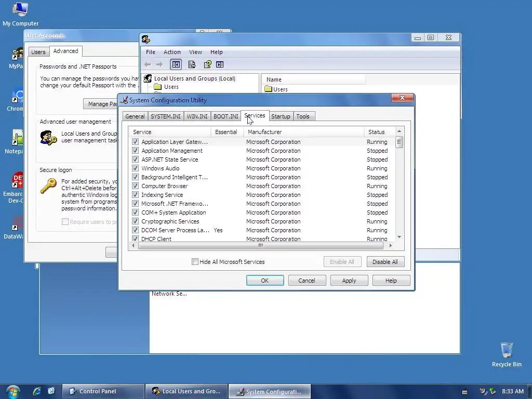Open the Embarcadero Dev-C++ desktop shortcut
This screenshot has height=399, width=532.
pyautogui.click(x=14, y=187)
